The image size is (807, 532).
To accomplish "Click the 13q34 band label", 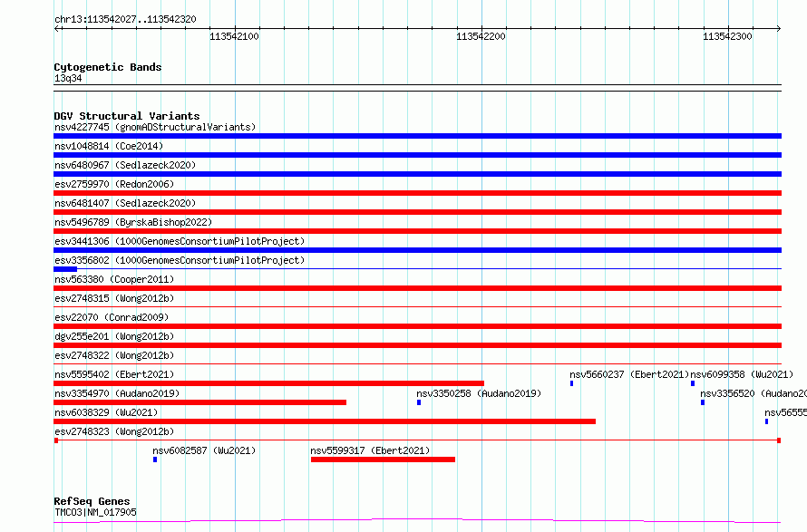I will (x=68, y=78).
